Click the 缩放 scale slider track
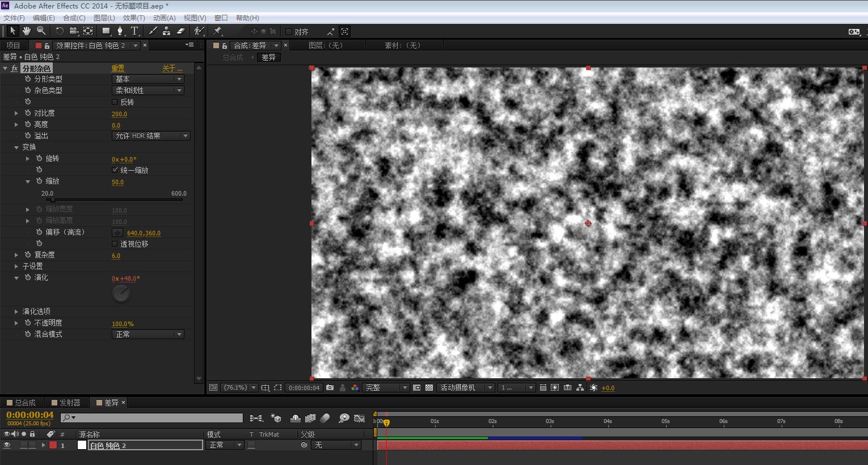Screen dimensions: 868x465 click(113, 200)
